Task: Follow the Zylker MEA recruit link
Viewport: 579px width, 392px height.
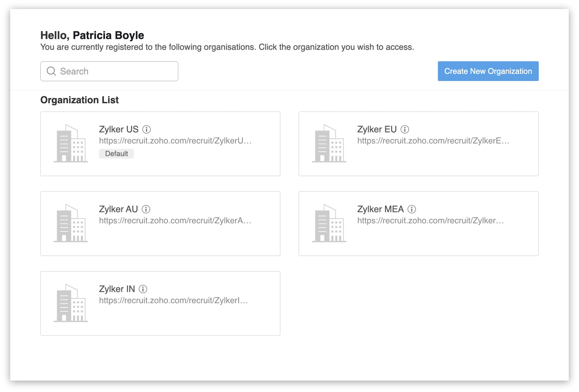Action: coord(430,221)
